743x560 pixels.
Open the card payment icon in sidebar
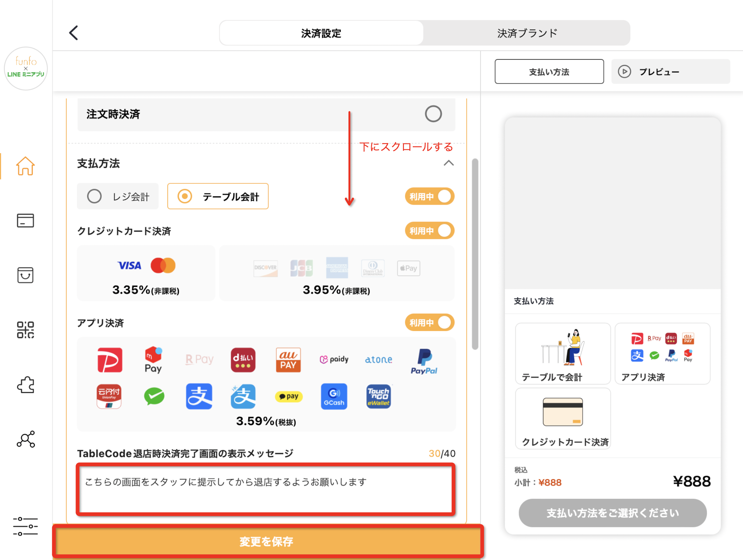click(26, 221)
